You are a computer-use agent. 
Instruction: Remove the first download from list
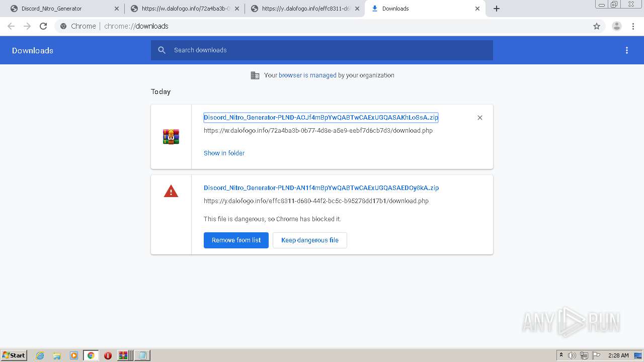pos(480,118)
